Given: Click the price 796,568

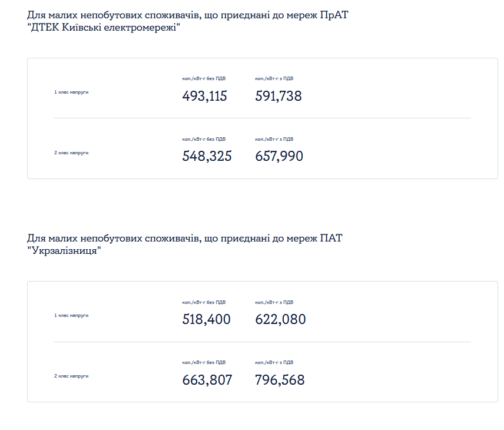Looking at the screenshot, I should (x=280, y=380).
